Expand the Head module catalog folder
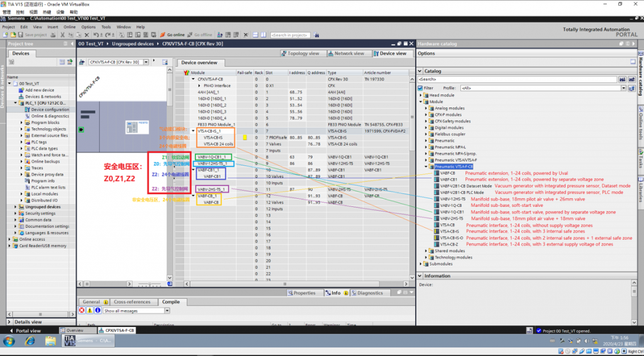The image size is (644, 356). [421, 95]
